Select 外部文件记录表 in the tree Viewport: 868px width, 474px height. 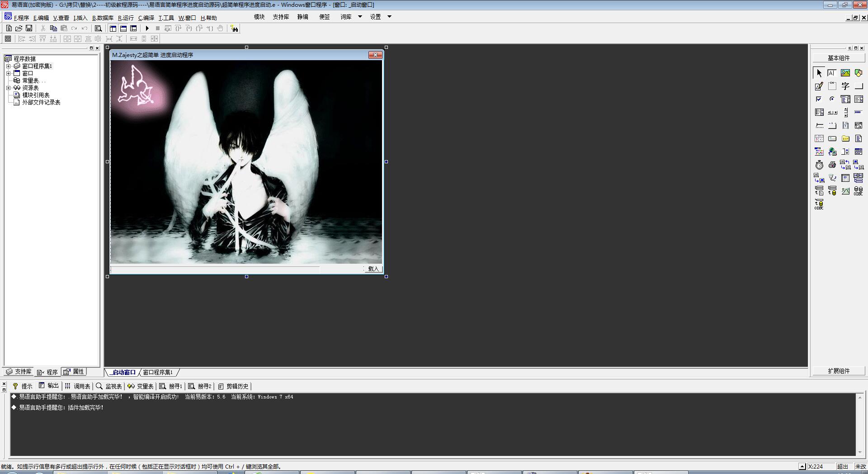click(x=41, y=102)
